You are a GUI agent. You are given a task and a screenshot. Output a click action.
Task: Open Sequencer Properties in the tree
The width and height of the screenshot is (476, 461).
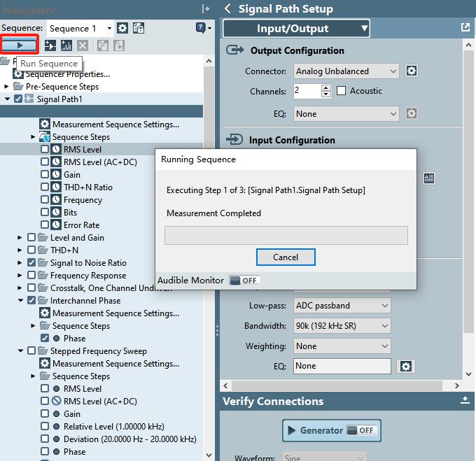tap(67, 74)
